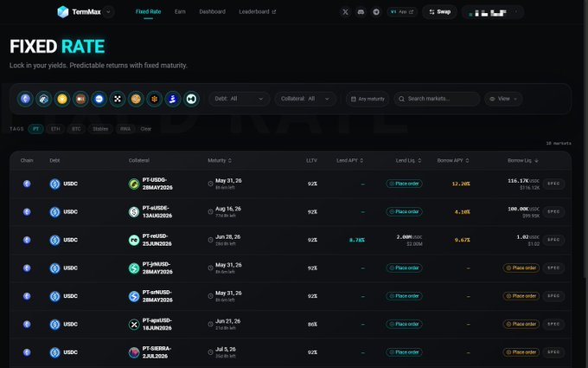Toggle the BTC tag filter

point(76,129)
